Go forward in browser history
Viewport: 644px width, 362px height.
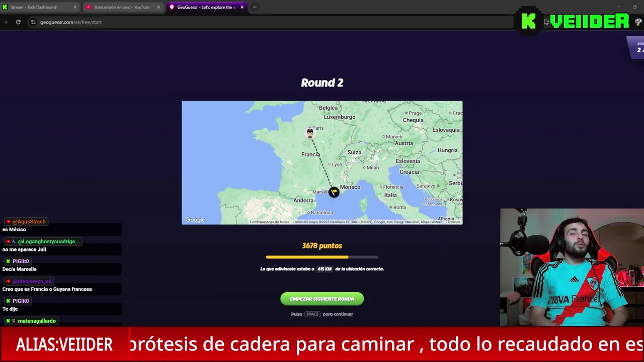click(5, 22)
